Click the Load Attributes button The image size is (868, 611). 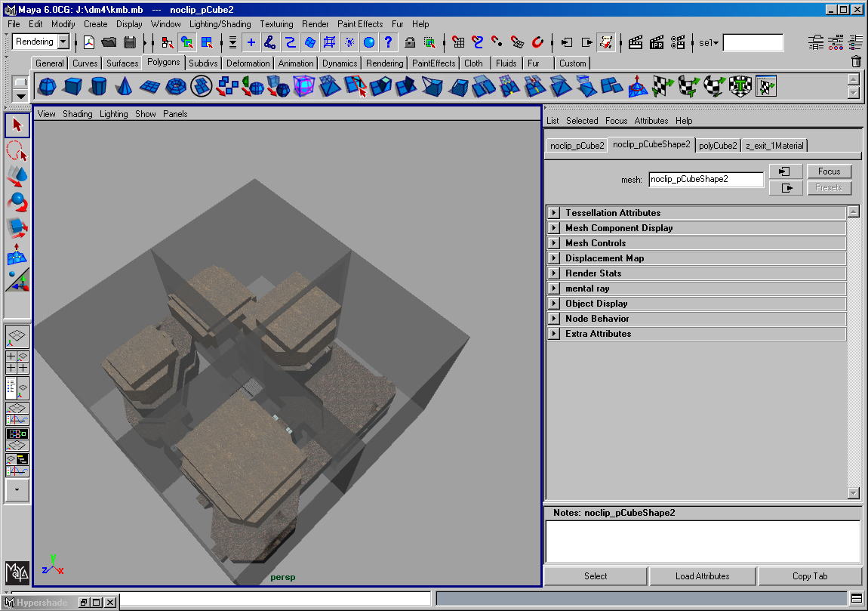coord(702,576)
